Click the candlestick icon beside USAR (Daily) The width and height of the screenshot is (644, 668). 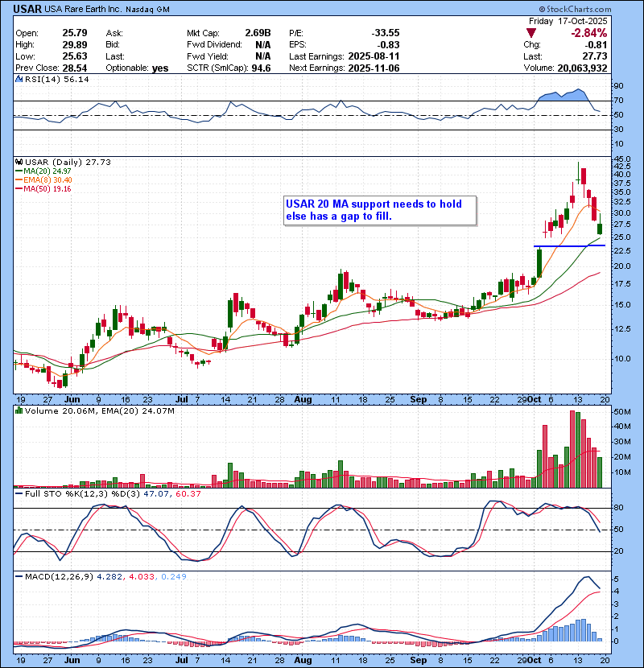tap(19, 163)
